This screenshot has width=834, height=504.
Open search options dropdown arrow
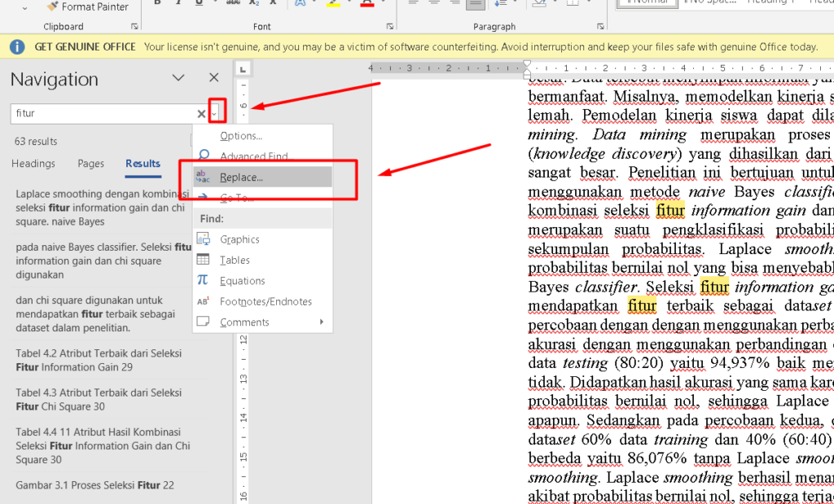(214, 114)
